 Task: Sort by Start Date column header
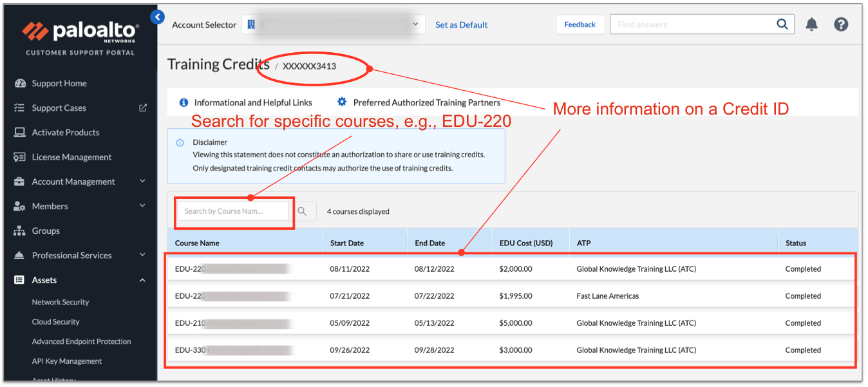point(347,243)
